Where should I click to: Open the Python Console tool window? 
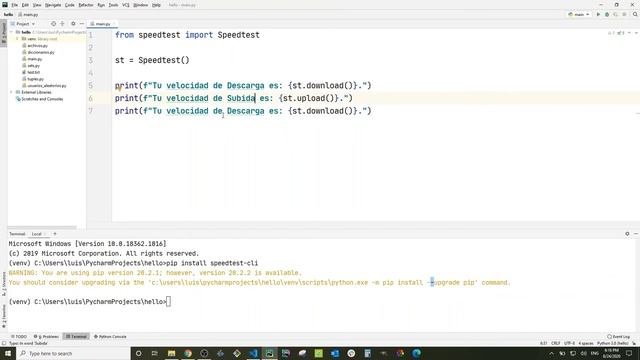click(x=110, y=337)
